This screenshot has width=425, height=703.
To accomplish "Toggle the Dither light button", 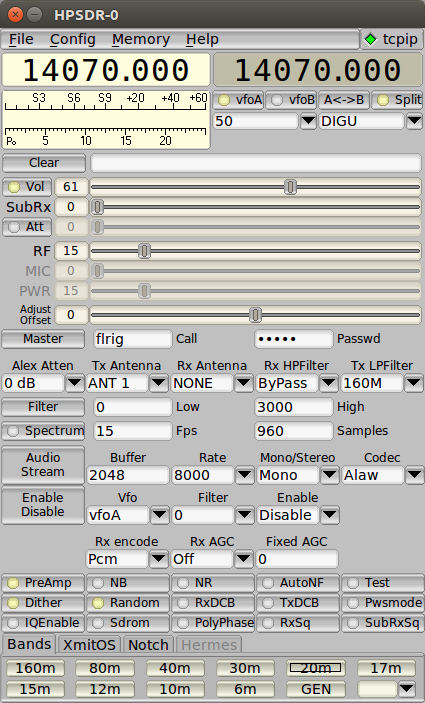I will (x=43, y=603).
